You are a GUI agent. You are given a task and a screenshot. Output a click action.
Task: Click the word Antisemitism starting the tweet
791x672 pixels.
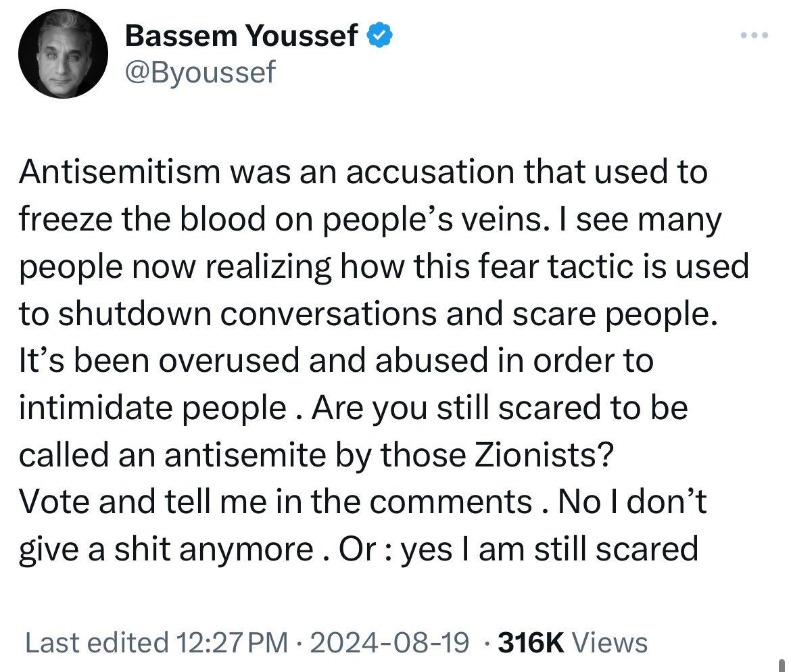(120, 172)
